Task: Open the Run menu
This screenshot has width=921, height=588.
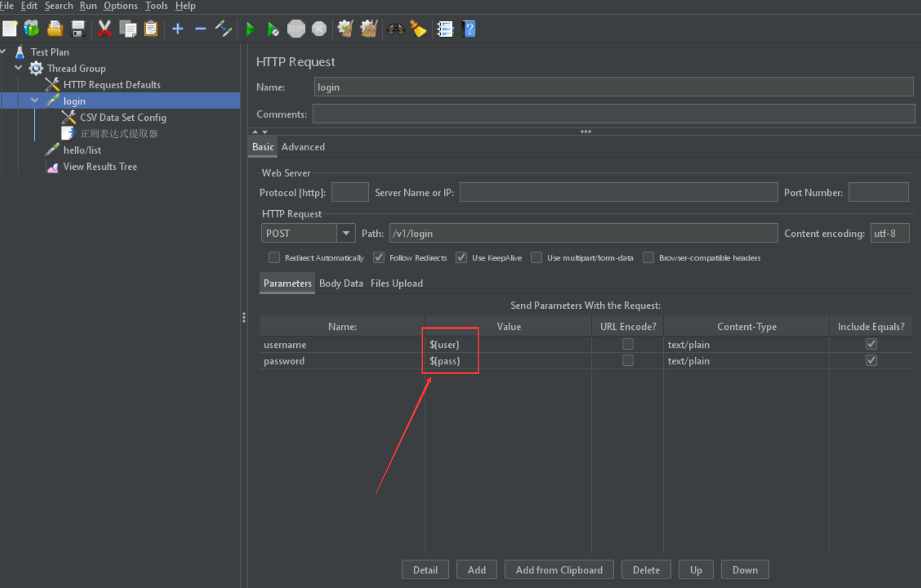Action: click(x=88, y=6)
